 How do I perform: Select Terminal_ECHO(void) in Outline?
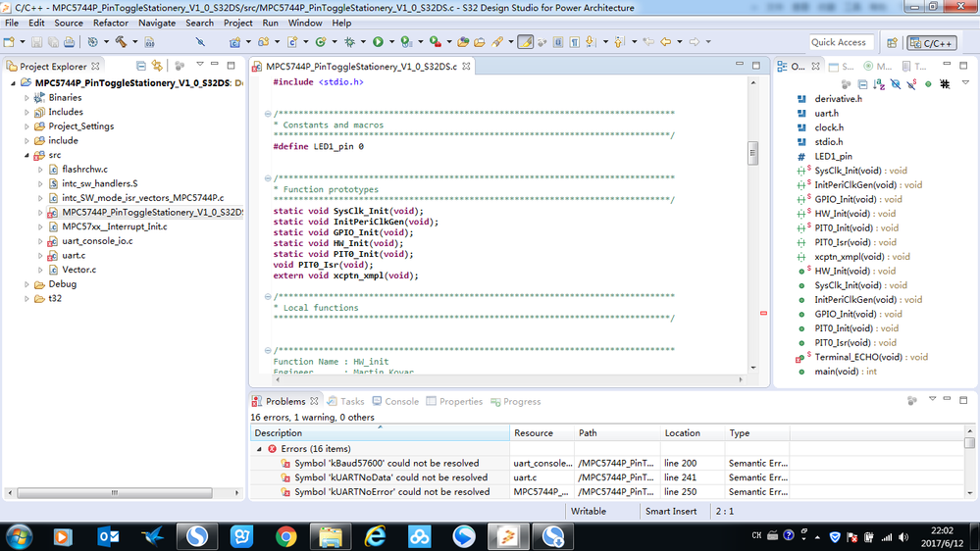[x=871, y=357]
